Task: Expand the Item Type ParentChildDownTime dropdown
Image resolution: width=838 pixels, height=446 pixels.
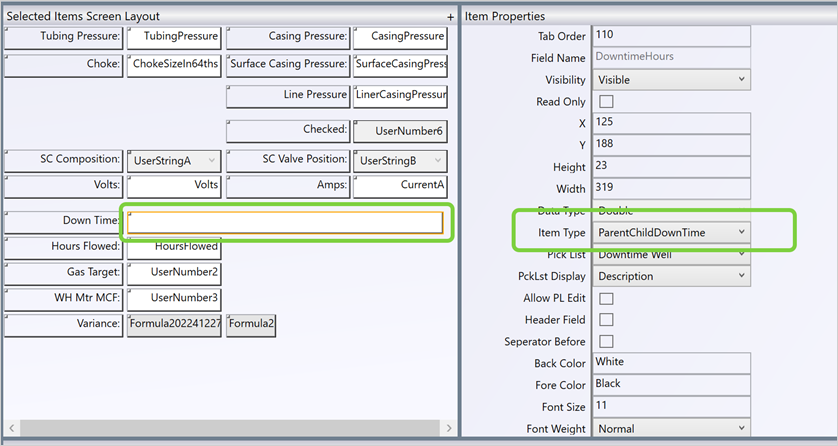Action: pos(671,232)
